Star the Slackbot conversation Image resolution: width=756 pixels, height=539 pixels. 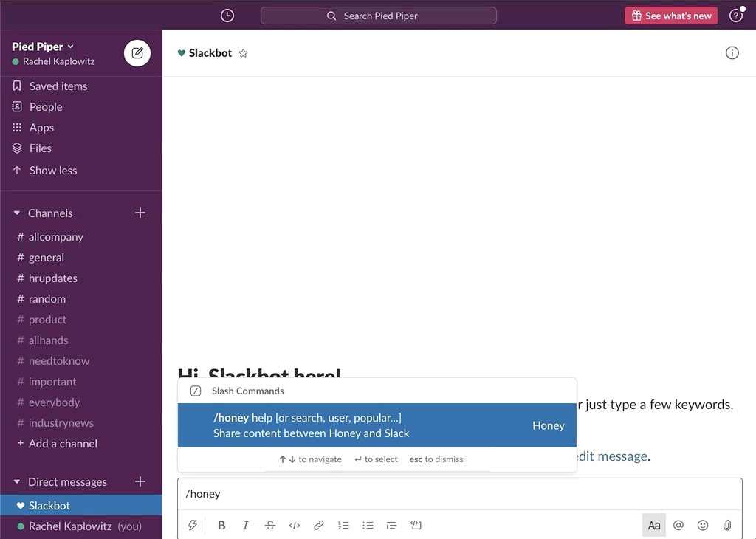pyautogui.click(x=244, y=53)
